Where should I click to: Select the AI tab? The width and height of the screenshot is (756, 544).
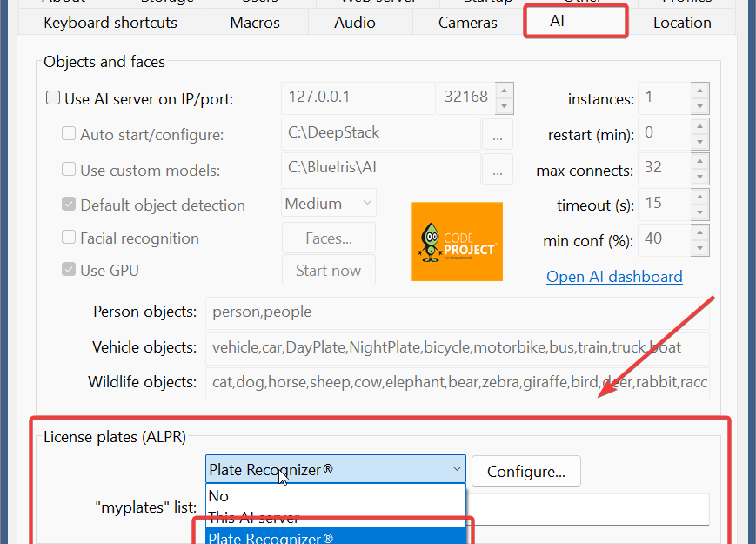[576, 21]
